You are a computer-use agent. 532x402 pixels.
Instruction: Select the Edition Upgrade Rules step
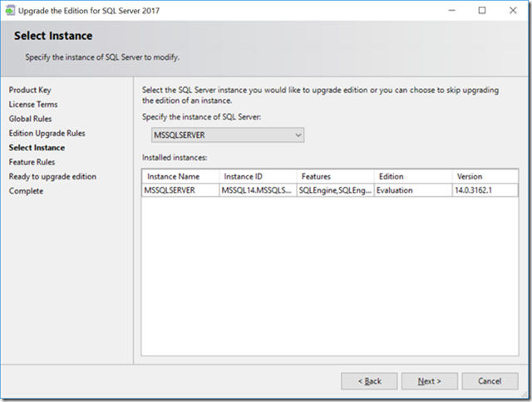pyautogui.click(x=47, y=133)
